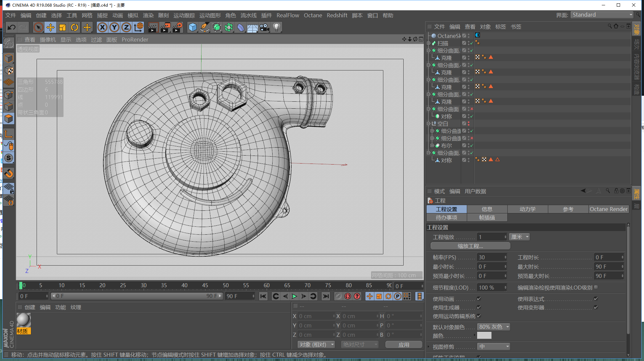Image resolution: width=644 pixels, height=361 pixels.
Task: Activate the Rotate tool in the top toolbar
Action: point(75,27)
